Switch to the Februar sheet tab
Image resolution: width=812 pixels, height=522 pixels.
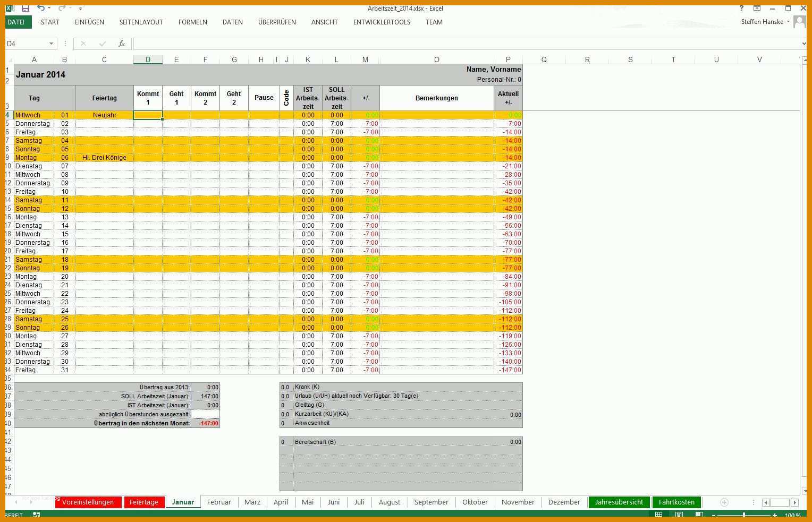tap(219, 502)
